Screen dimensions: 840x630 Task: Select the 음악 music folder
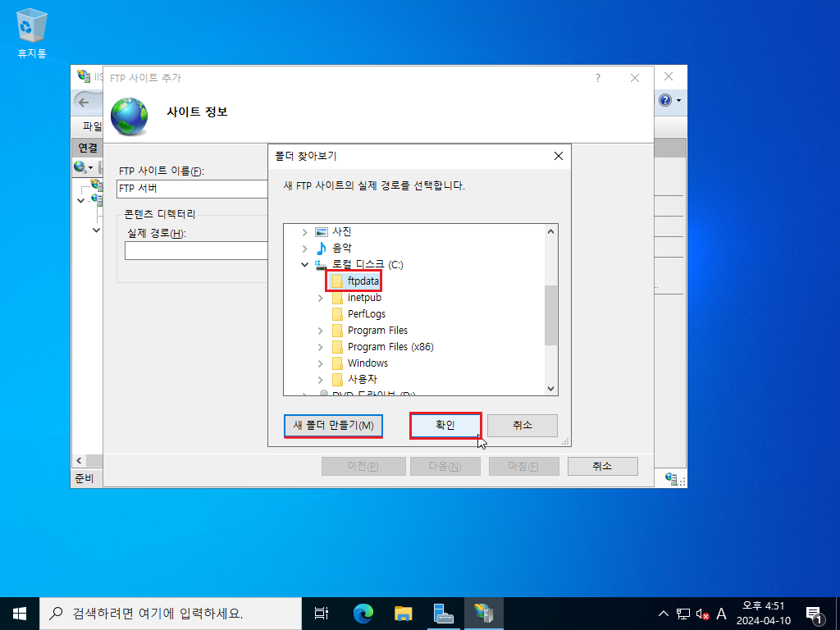[x=334, y=248]
